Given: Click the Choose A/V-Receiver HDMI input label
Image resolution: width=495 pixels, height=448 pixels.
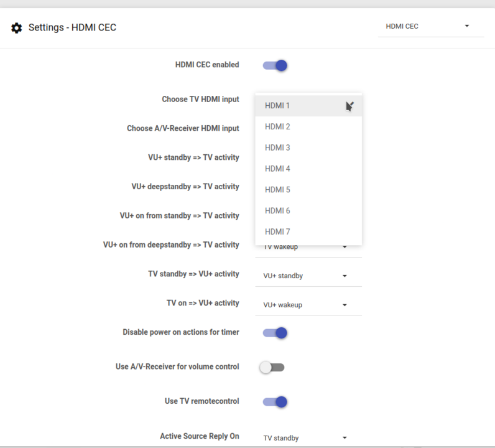Looking at the screenshot, I should (x=183, y=128).
